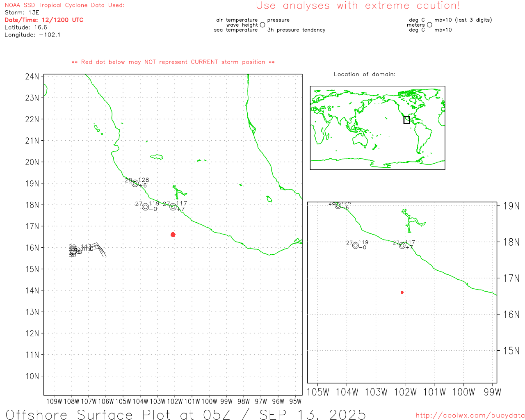Click '3h pressure tendency' legend label
The height and width of the screenshot is (420, 525).
coord(296,30)
